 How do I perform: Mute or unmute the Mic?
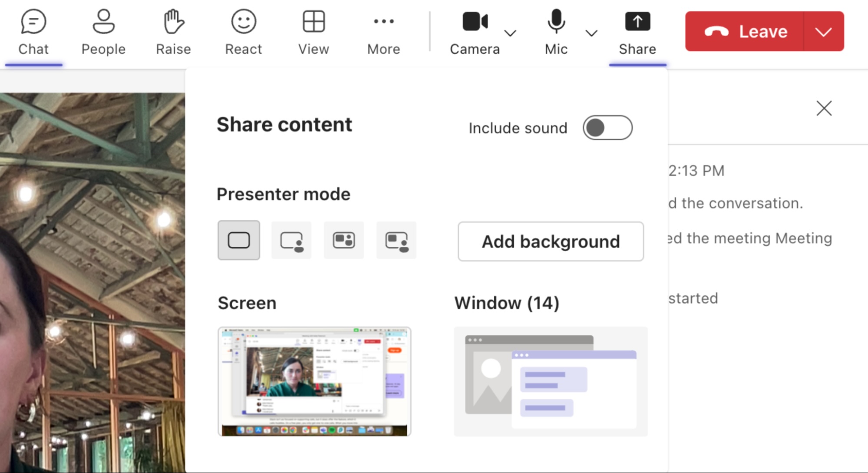[556, 33]
